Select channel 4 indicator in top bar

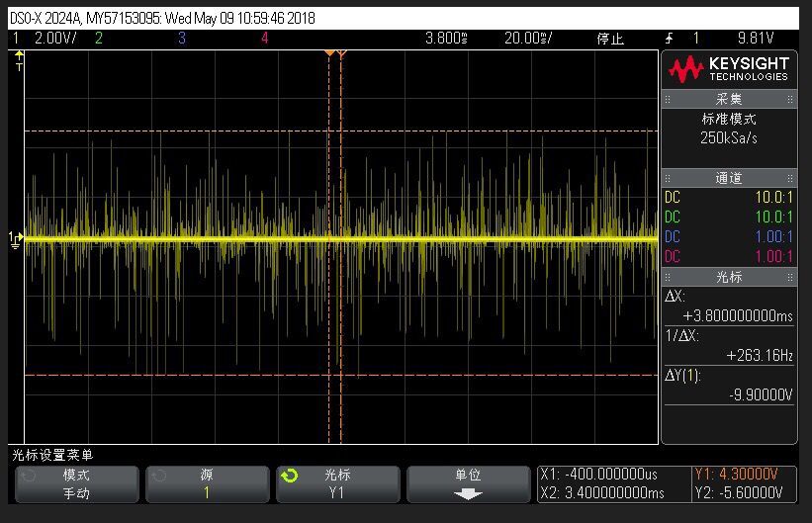click(265, 38)
